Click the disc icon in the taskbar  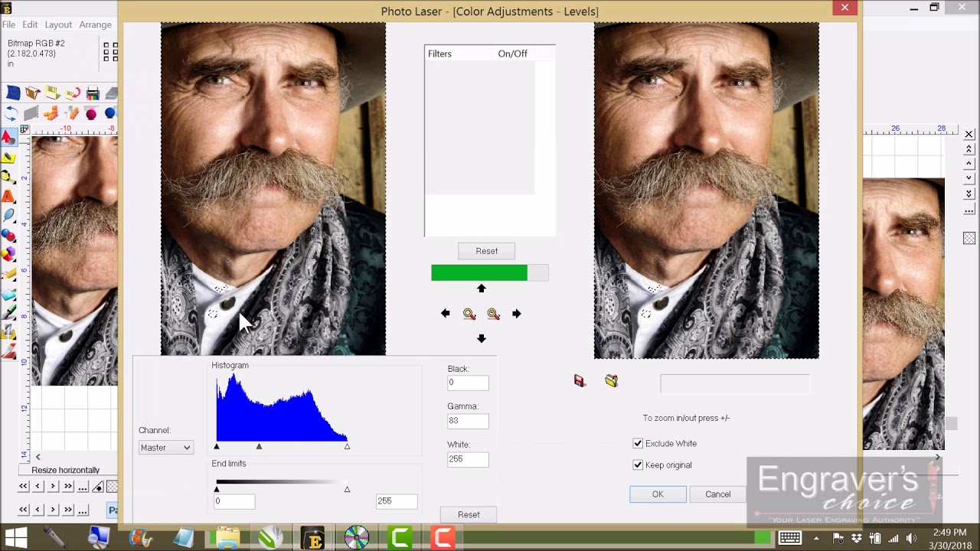pyautogui.click(x=357, y=537)
